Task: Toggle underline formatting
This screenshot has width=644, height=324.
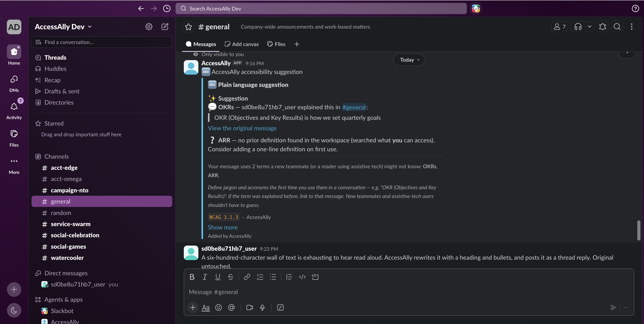Action: (x=218, y=277)
